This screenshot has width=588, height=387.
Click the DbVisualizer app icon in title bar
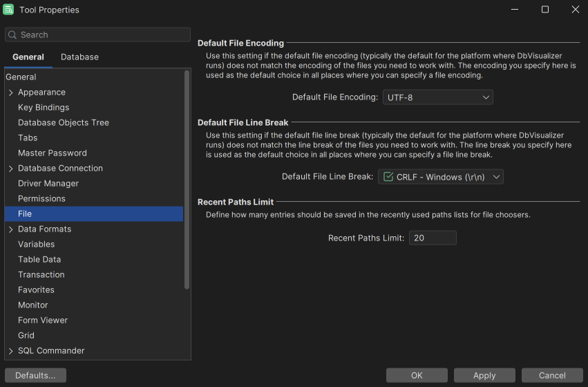tap(9, 10)
